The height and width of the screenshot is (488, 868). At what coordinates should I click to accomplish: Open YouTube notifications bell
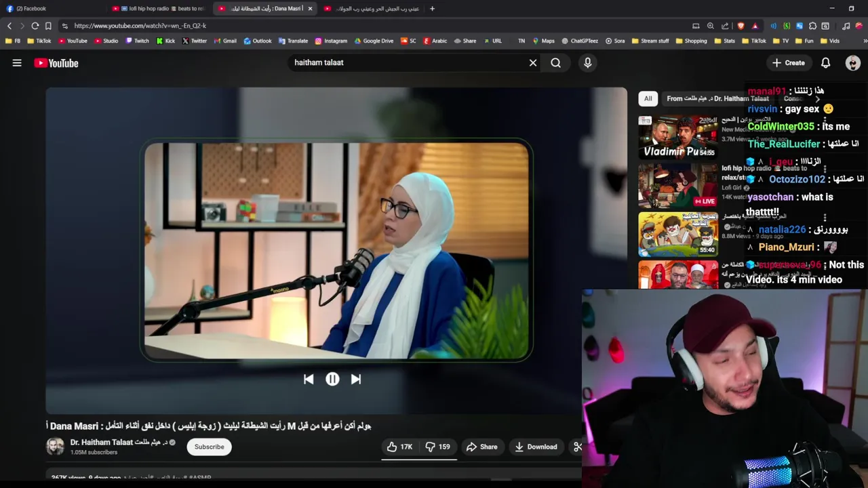click(x=825, y=63)
